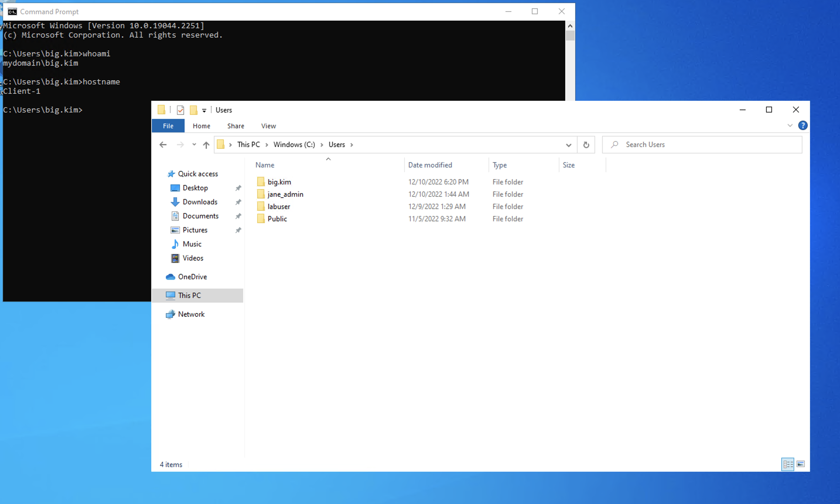
Task: Expand the address bar history dropdown
Action: click(x=568, y=145)
